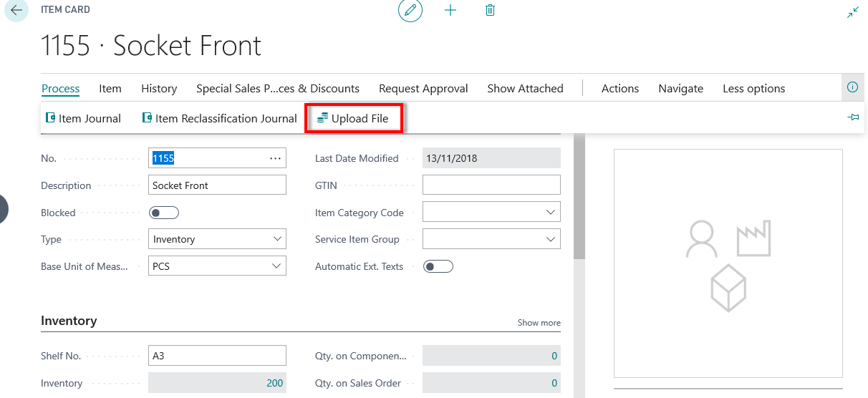Open Base Unit of Measure dropdown
Viewport: 868px width, 398px height.
click(x=277, y=266)
